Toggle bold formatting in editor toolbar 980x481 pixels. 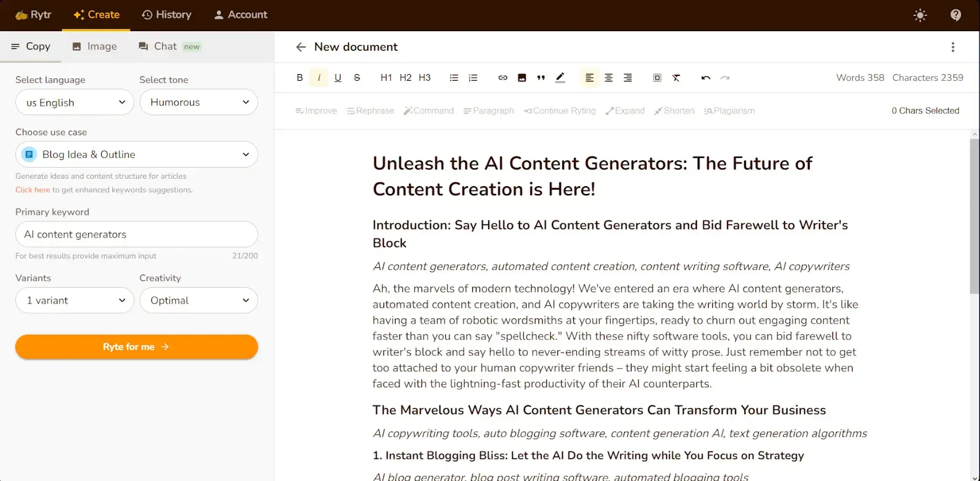(300, 78)
